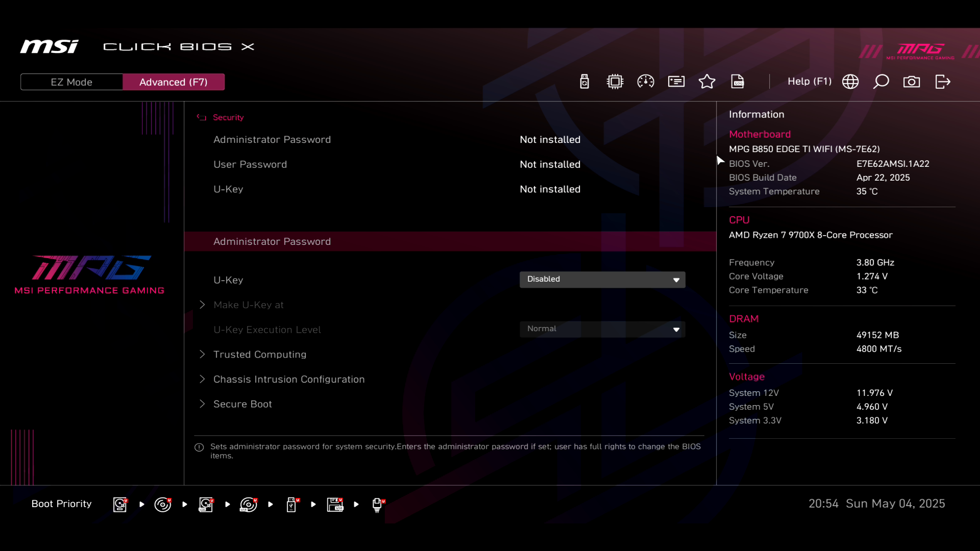Viewport: 980px width, 551px height.
Task: Open U-Key Execution Level Normal dropdown
Action: pos(602,329)
